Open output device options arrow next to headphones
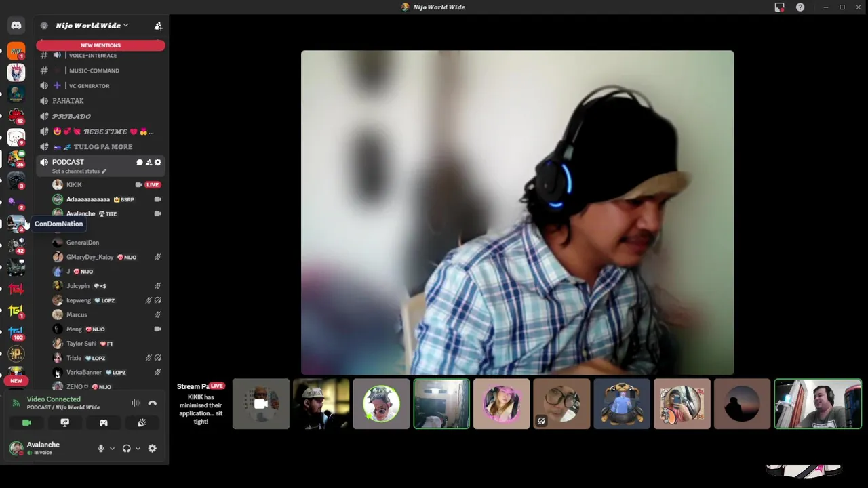This screenshot has height=488, width=868. click(138, 449)
